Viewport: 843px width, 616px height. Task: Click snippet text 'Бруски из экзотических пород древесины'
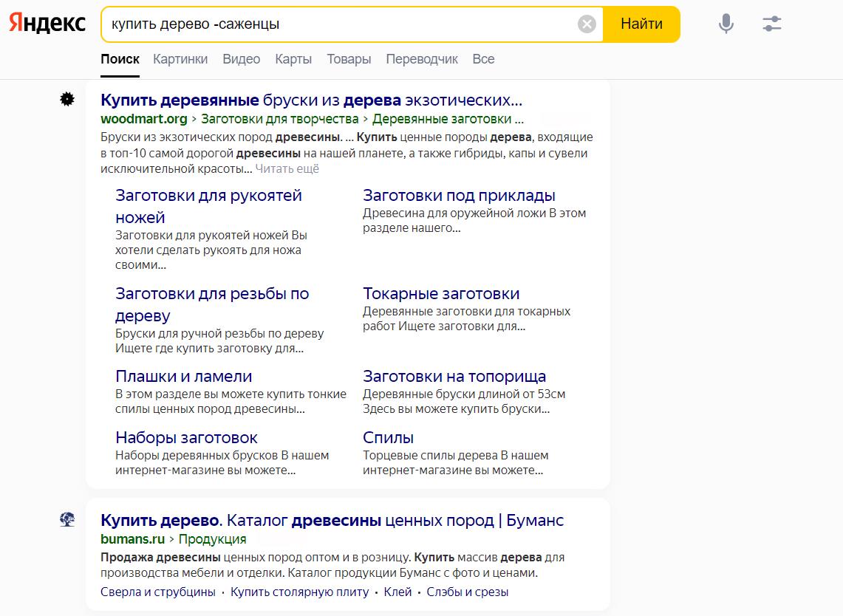221,137
